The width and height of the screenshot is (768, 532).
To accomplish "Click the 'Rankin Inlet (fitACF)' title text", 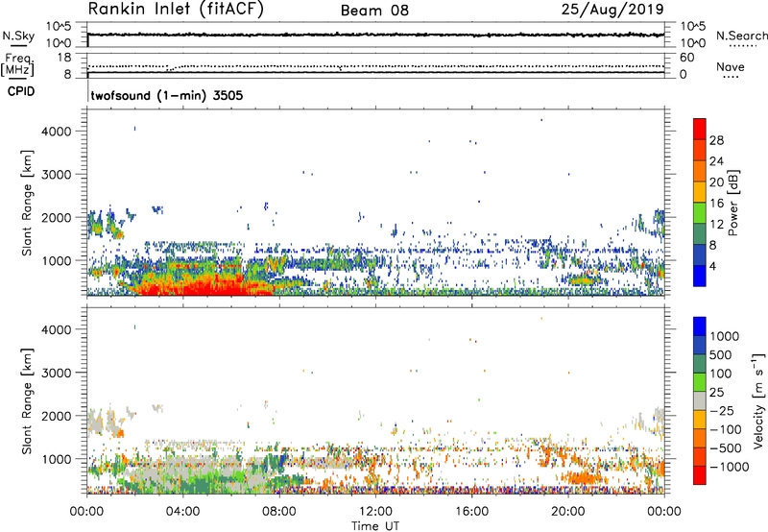I will [x=176, y=9].
